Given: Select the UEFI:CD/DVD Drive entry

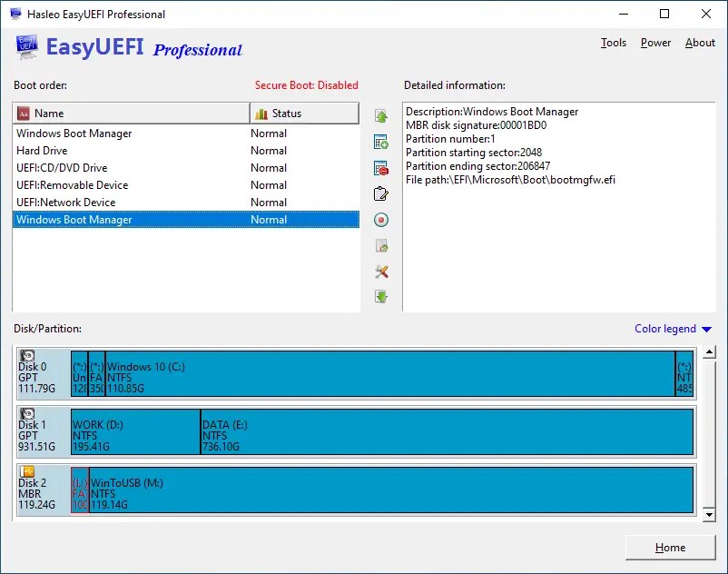Looking at the screenshot, I should pos(186,168).
